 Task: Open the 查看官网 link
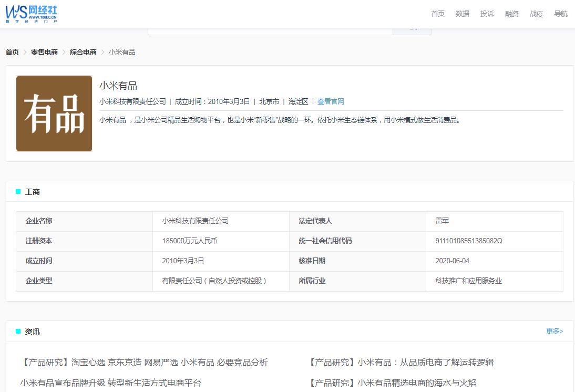331,101
